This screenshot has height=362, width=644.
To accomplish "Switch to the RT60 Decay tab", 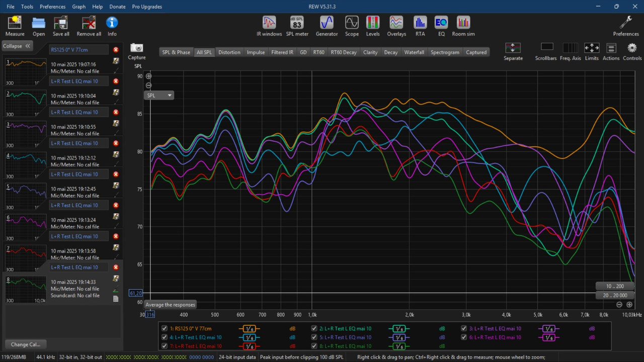I will [x=344, y=52].
